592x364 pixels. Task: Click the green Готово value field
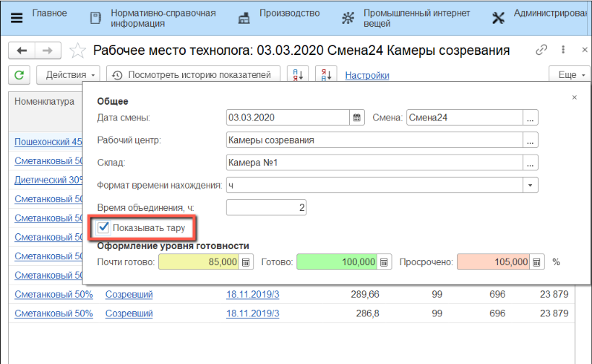[337, 262]
